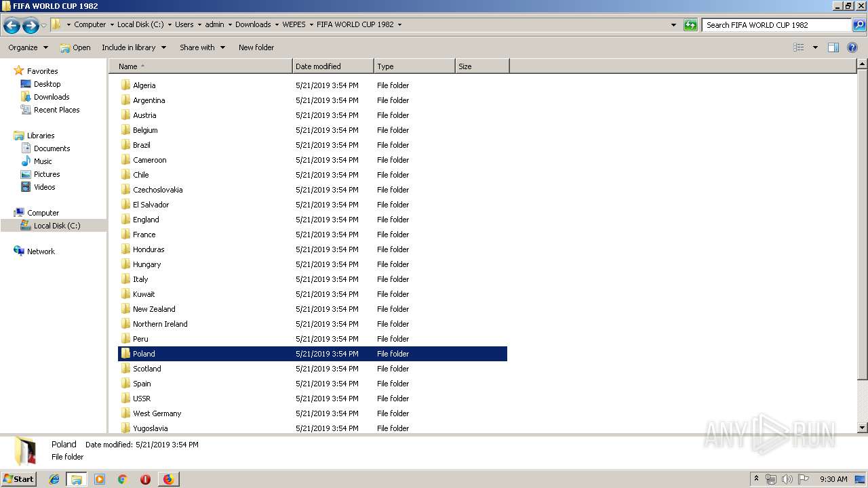Sort by the Name column header
The width and height of the screenshot is (868, 488).
pyautogui.click(x=201, y=66)
